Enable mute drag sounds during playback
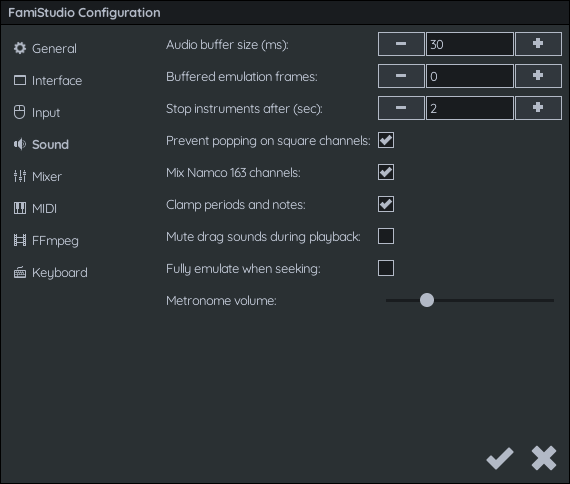Screen dimensions: 570x484 tap(386, 236)
